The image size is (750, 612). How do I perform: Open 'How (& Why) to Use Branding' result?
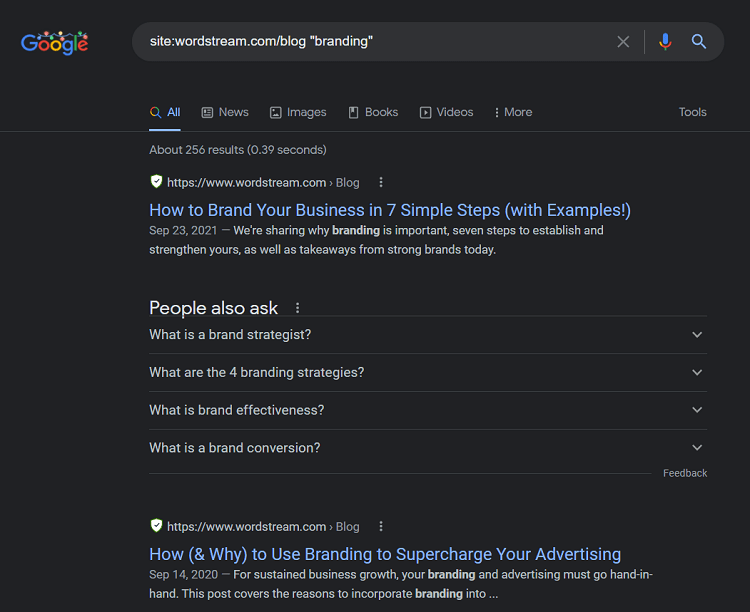(385, 554)
